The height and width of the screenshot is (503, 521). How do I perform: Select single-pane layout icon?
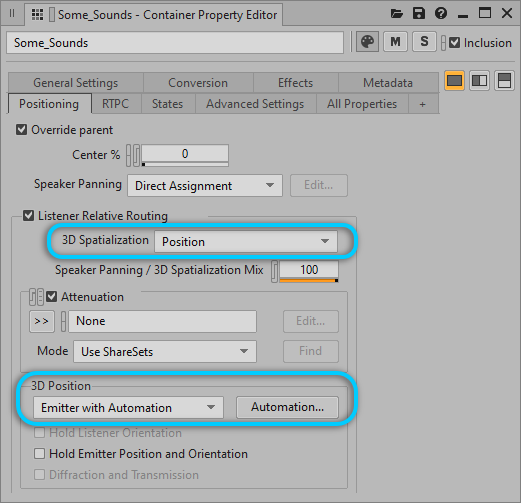[x=454, y=81]
